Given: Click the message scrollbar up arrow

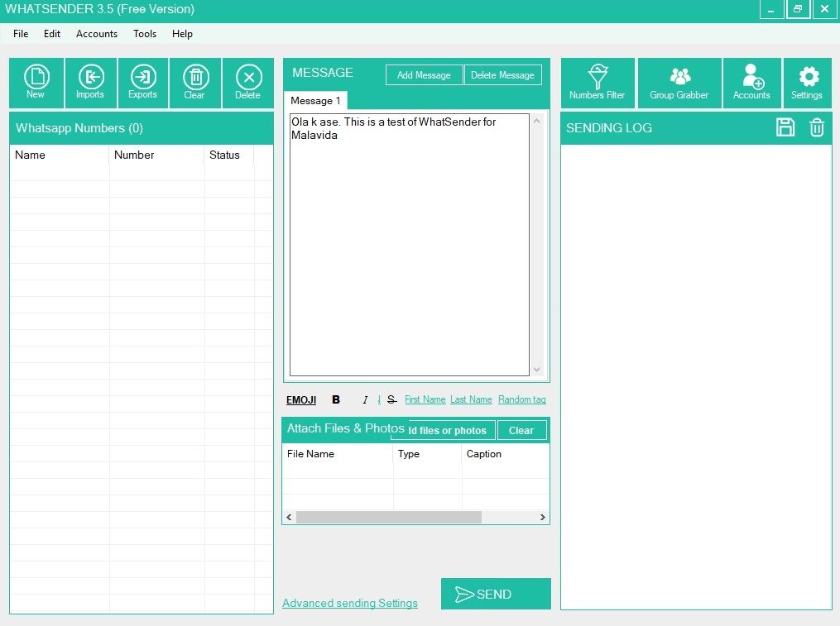Looking at the screenshot, I should [537, 121].
